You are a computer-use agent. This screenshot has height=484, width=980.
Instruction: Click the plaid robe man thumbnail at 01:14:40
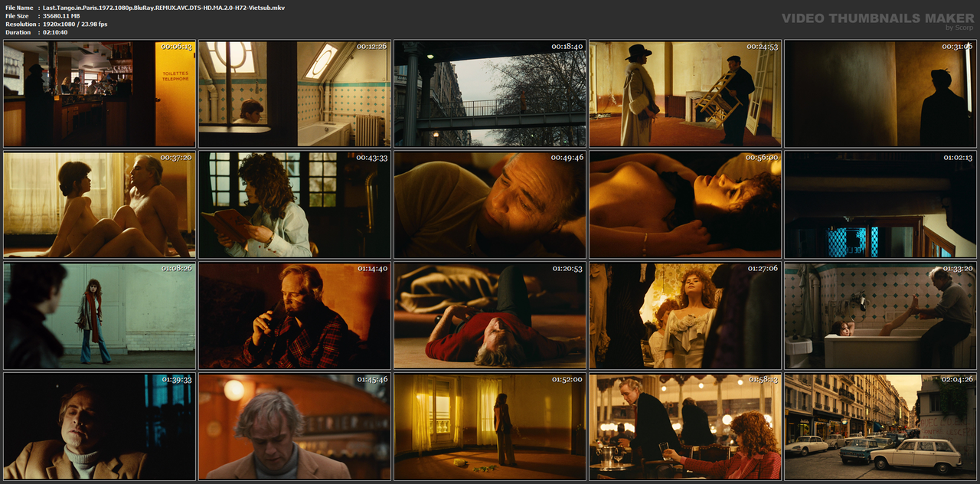click(x=295, y=316)
